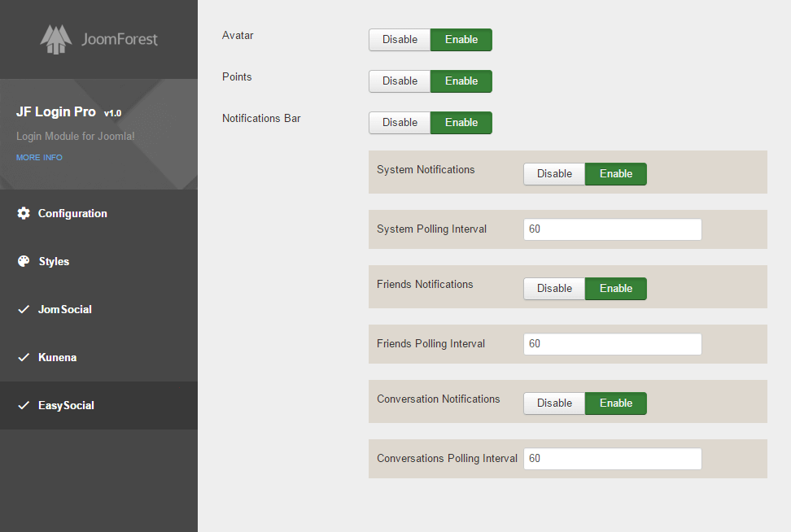
Task: Click the Configuration gear icon
Action: coord(24,213)
